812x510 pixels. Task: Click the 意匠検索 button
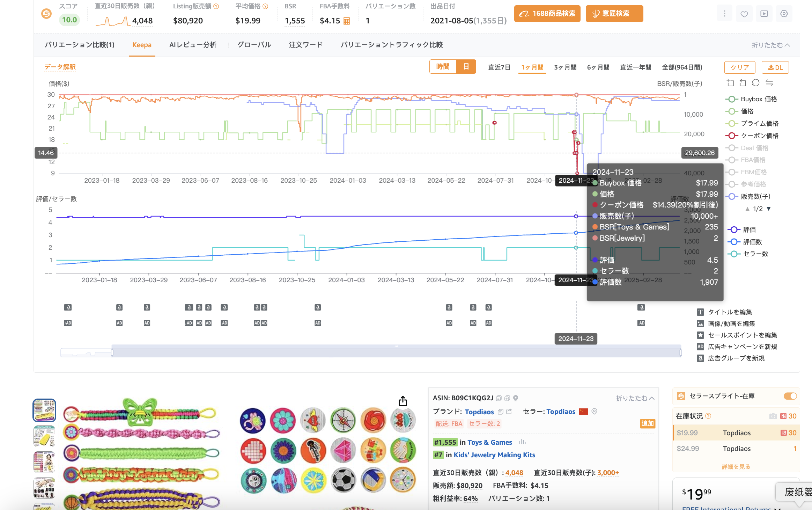point(614,14)
